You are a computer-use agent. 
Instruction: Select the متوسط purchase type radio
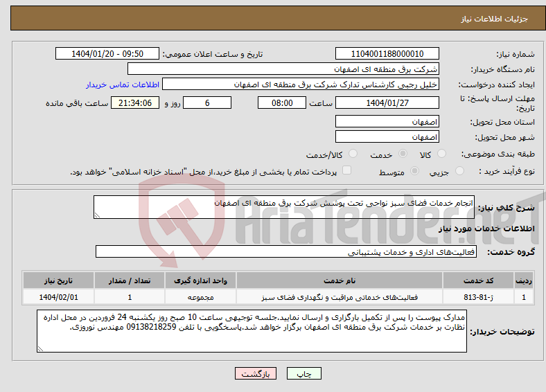pos(415,170)
